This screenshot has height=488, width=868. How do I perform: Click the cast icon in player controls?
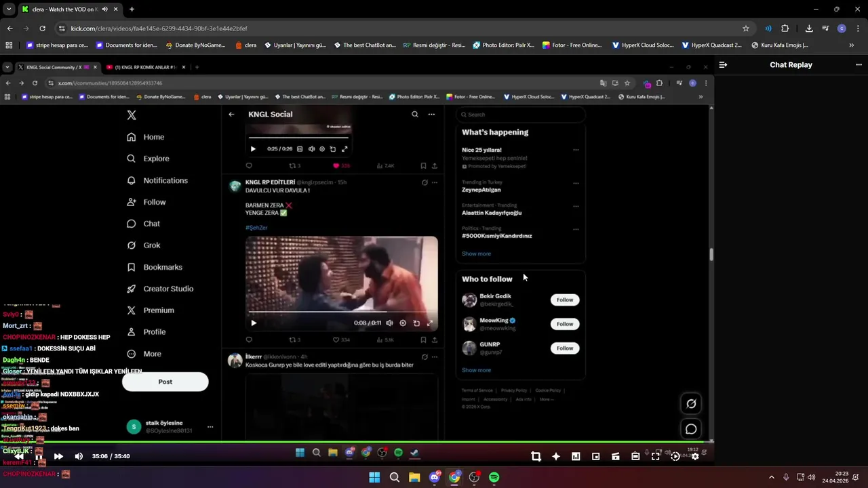pyautogui.click(x=616, y=456)
